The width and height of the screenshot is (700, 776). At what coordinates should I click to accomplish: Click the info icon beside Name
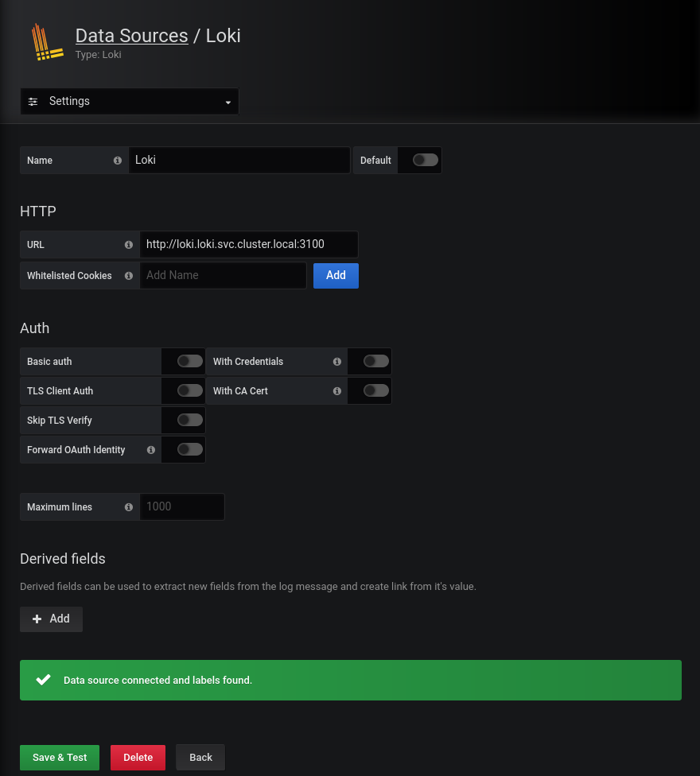(117, 161)
